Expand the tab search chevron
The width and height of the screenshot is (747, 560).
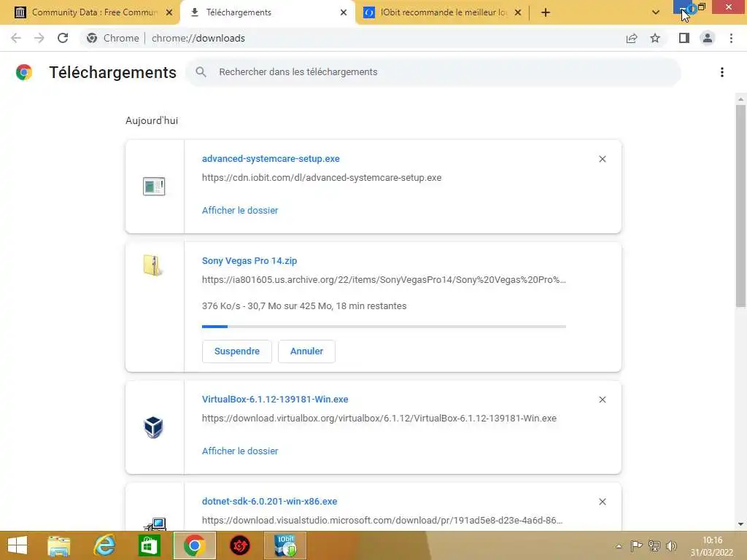(656, 12)
